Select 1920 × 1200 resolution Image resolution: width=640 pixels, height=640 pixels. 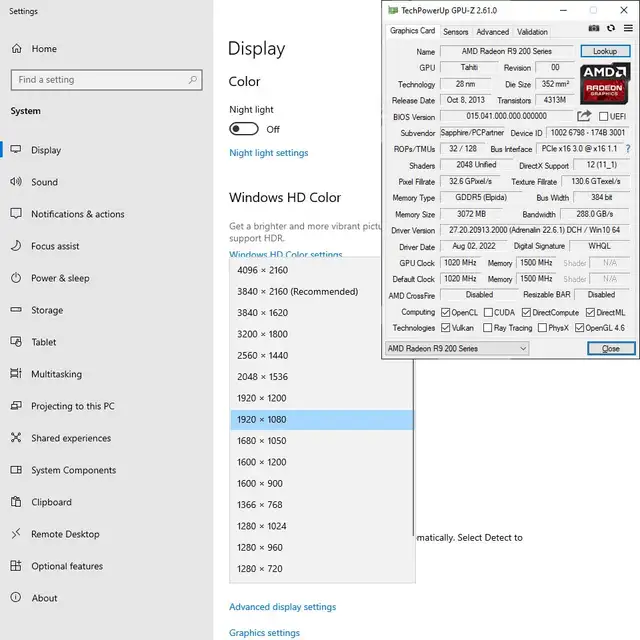322,398
